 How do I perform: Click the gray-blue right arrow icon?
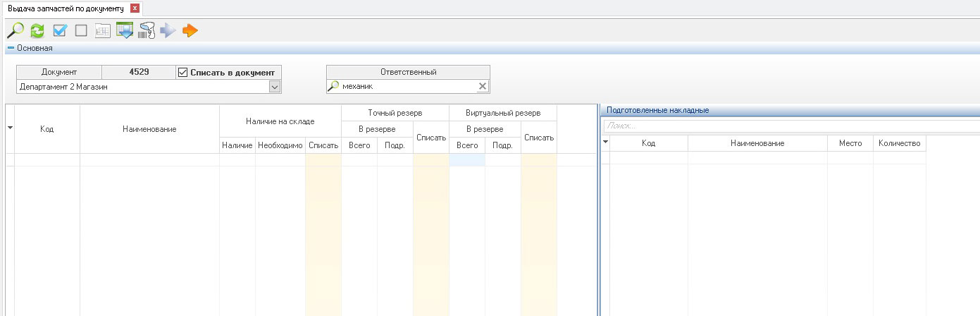click(168, 30)
